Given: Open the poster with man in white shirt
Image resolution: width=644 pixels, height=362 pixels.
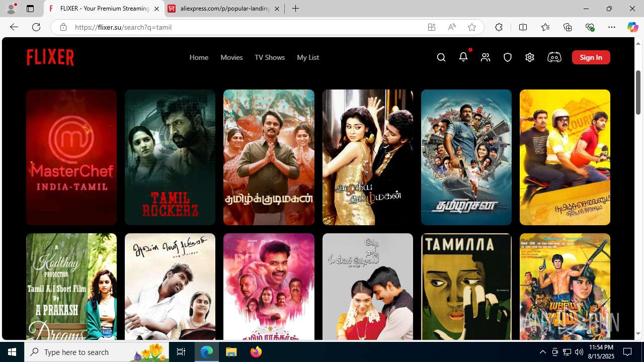Looking at the screenshot, I should pos(170,287).
